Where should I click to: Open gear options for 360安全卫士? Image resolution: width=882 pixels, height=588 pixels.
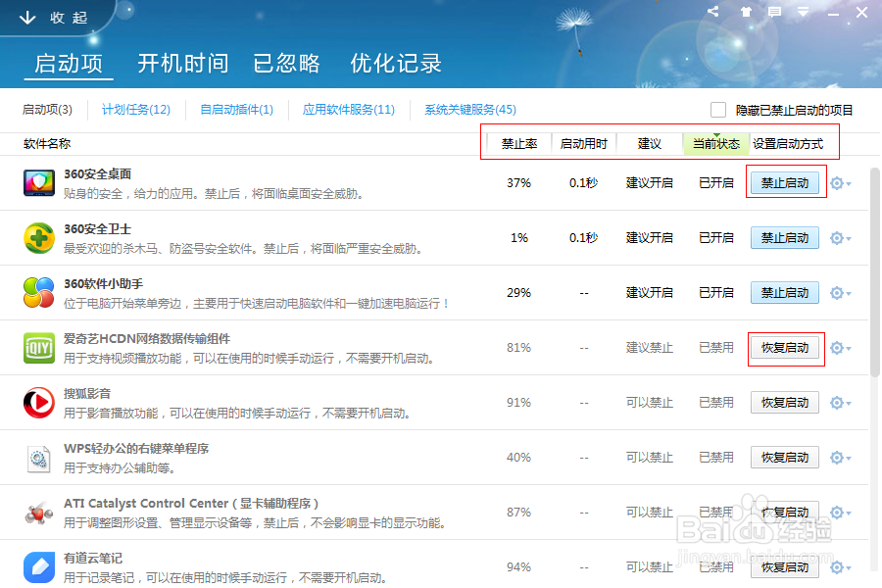point(841,238)
